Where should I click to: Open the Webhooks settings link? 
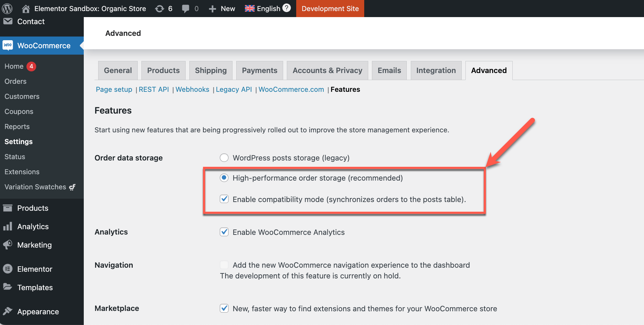(192, 89)
